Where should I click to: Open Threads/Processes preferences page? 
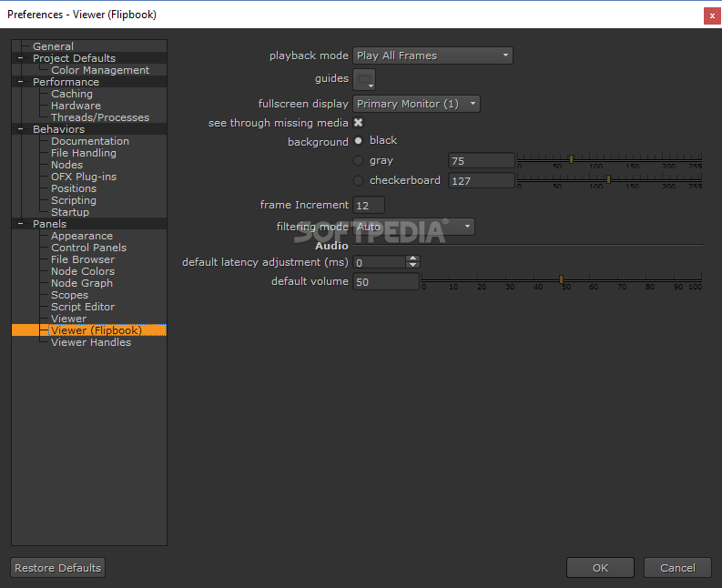coord(100,117)
